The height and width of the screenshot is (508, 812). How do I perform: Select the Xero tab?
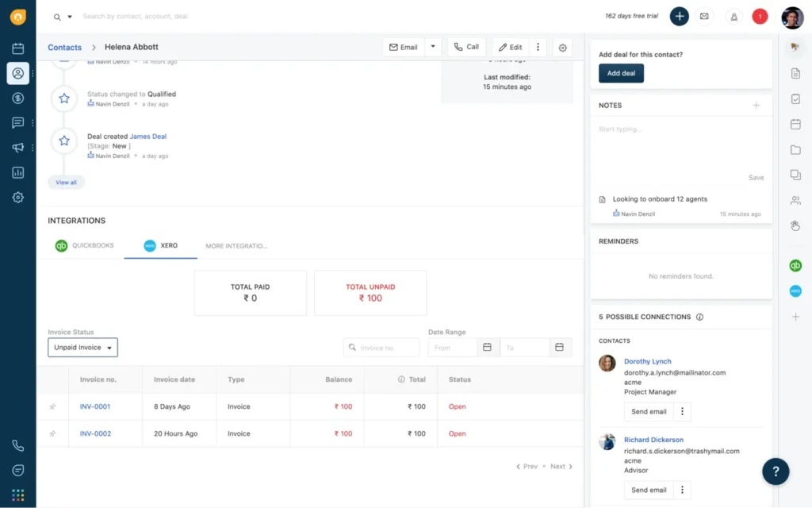pos(160,246)
